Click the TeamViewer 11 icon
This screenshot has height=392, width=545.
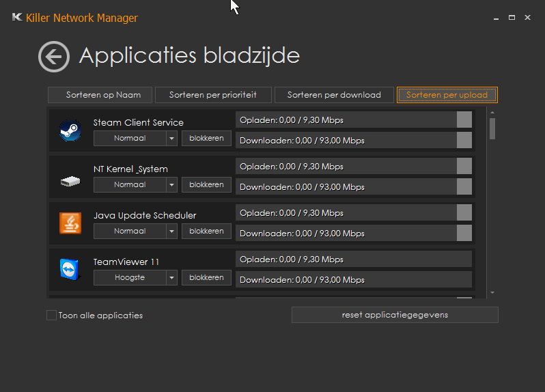[70, 269]
